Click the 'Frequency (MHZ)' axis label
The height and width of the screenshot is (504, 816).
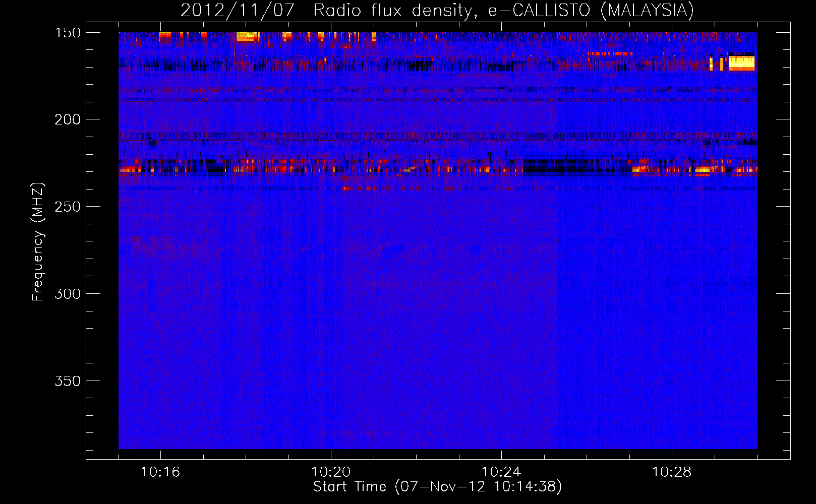click(38, 242)
